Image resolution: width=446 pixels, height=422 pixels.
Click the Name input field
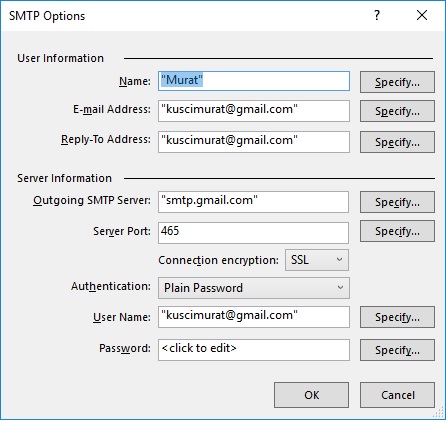coord(254,81)
